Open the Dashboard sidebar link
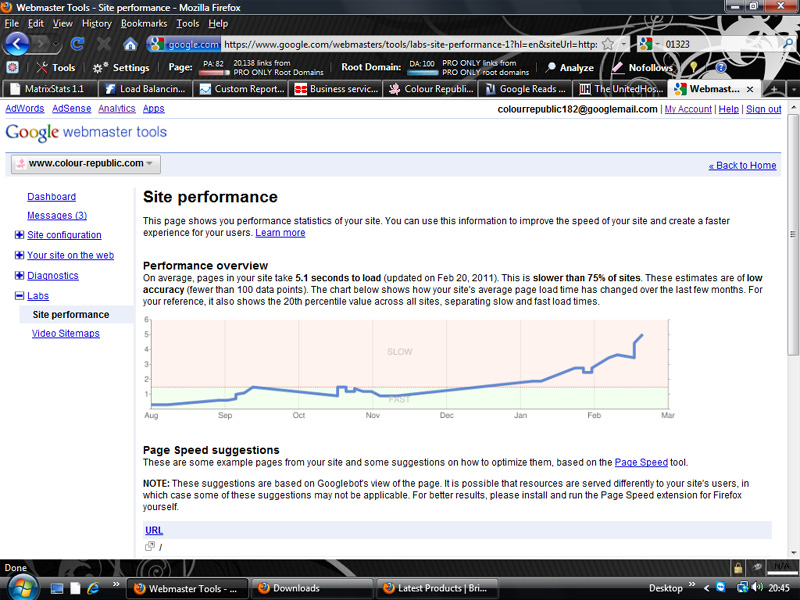This screenshot has height=600, width=800. [x=52, y=196]
